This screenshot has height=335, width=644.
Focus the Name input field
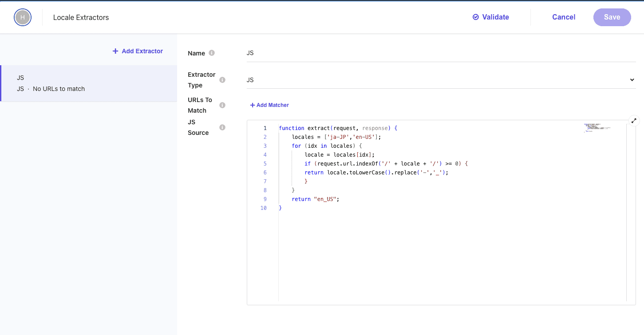tap(441, 53)
